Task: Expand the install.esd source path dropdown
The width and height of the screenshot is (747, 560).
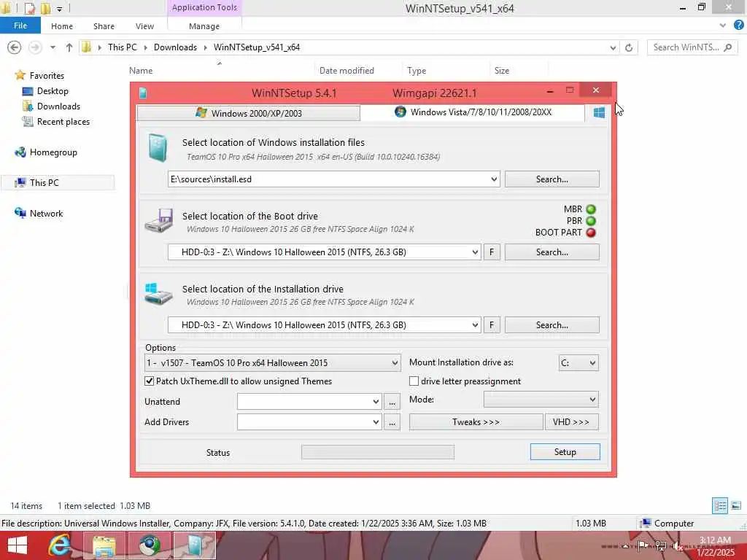Action: point(494,179)
